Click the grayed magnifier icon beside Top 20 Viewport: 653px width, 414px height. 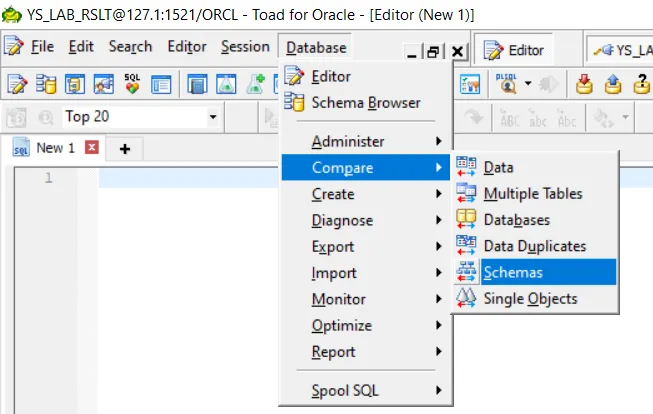coord(45,118)
